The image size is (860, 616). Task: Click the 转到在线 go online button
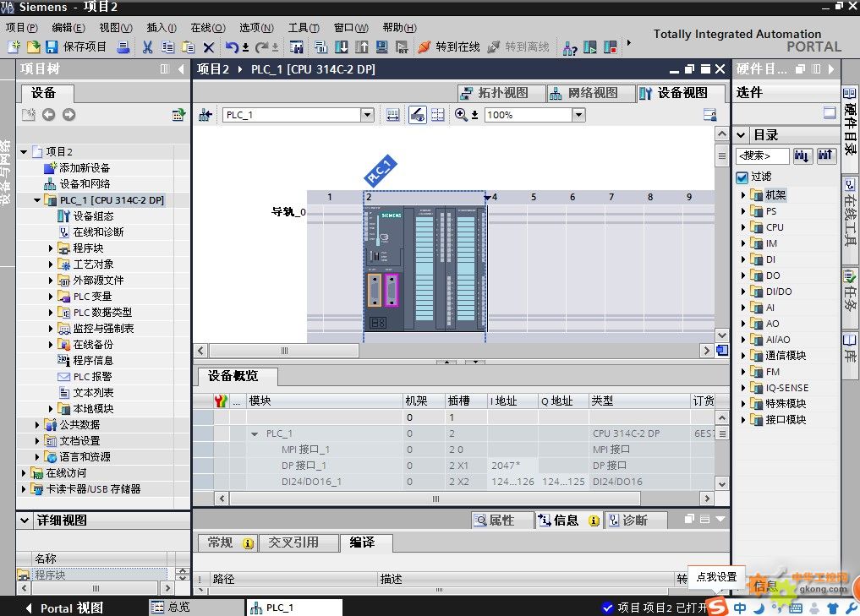click(x=449, y=47)
